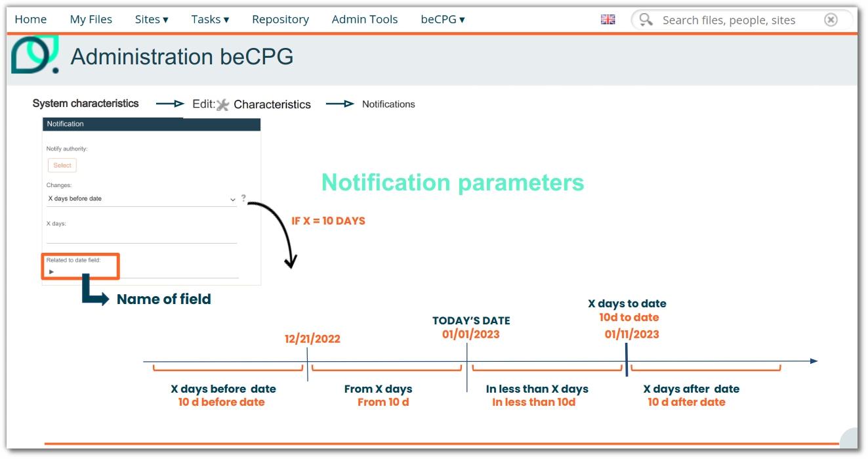Expand the Sites dropdown menu

(x=152, y=20)
